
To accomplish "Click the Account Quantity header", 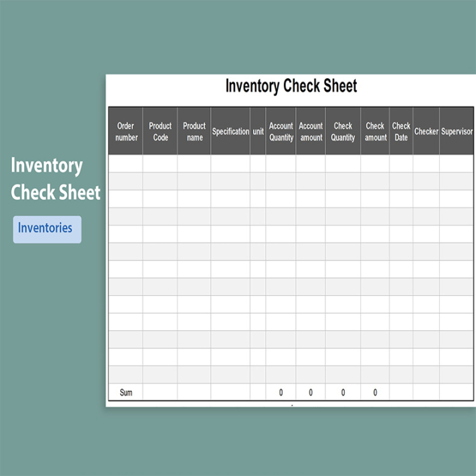I will click(x=281, y=131).
